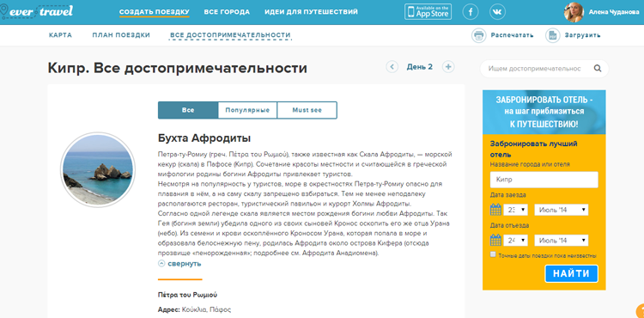Focus the hotel city field containing Кипр
The width and height of the screenshot is (644, 318).
544,180
